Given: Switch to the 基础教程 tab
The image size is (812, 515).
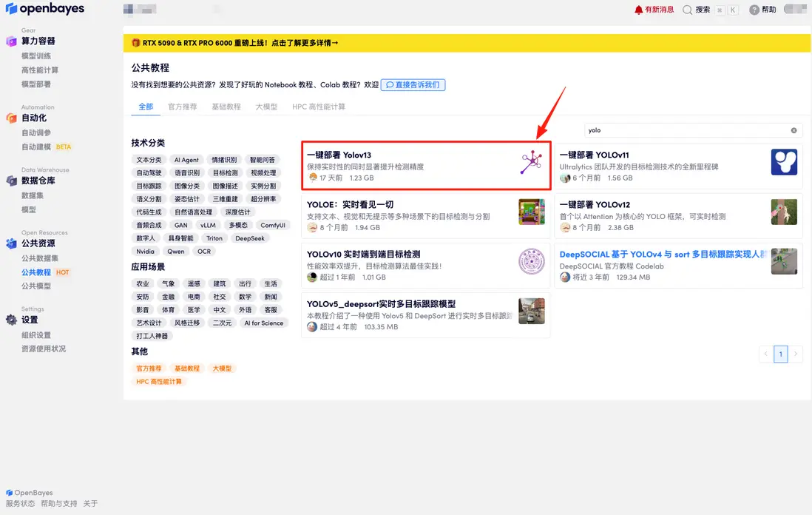Looking at the screenshot, I should (226, 107).
